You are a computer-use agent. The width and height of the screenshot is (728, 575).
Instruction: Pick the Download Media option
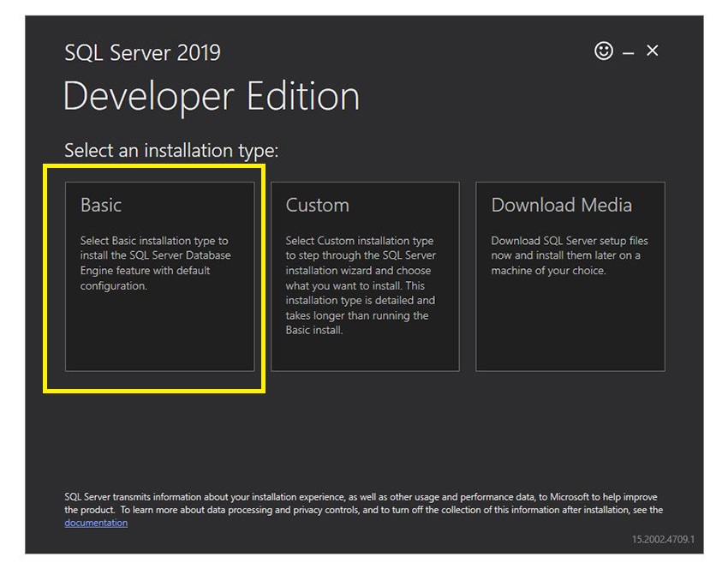coord(570,276)
